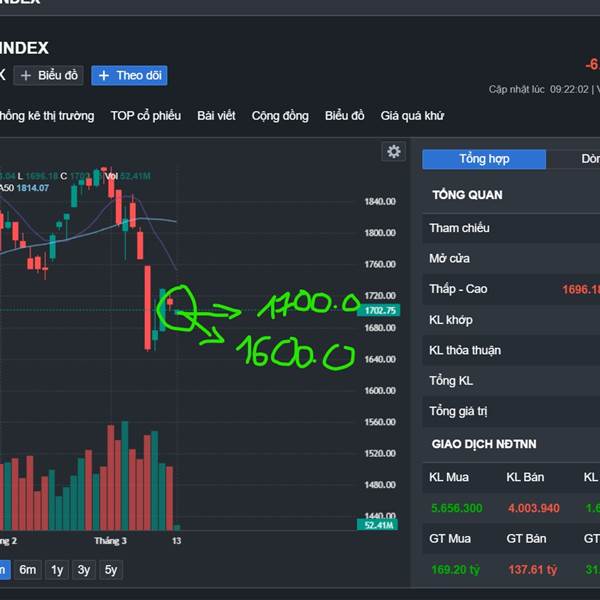Click the MA50 1814.07 indicator legend
This screenshot has width=600, height=600.
pyautogui.click(x=23, y=188)
